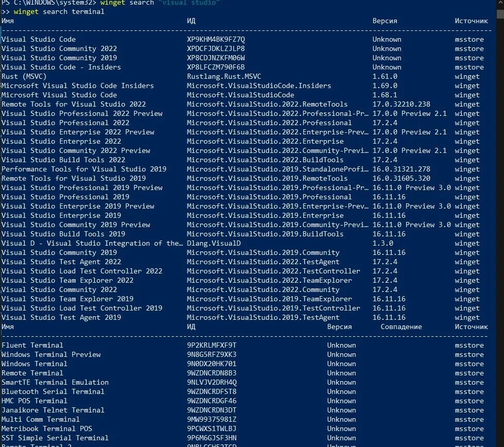Select the ID Rustlang.Rust.MSVC

pyautogui.click(x=224, y=77)
